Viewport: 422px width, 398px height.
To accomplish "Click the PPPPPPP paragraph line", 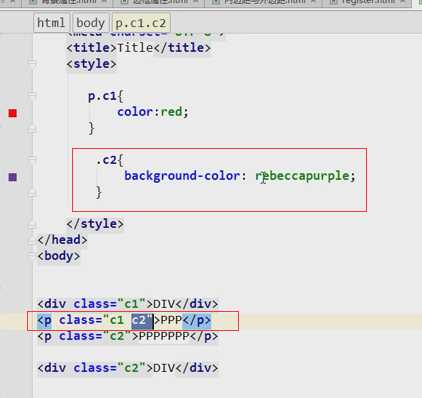I will point(128,336).
